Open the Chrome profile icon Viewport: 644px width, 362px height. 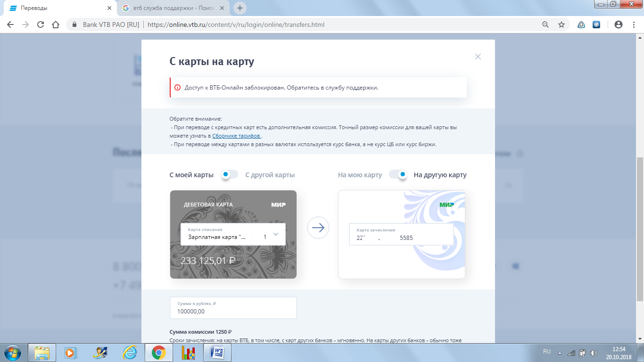click(x=619, y=25)
